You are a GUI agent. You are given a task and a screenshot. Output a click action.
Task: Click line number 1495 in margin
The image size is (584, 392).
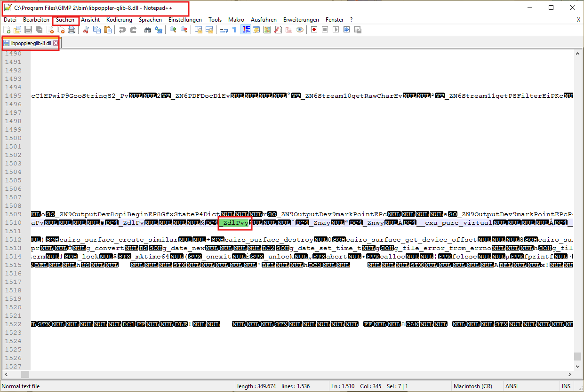coord(12,95)
